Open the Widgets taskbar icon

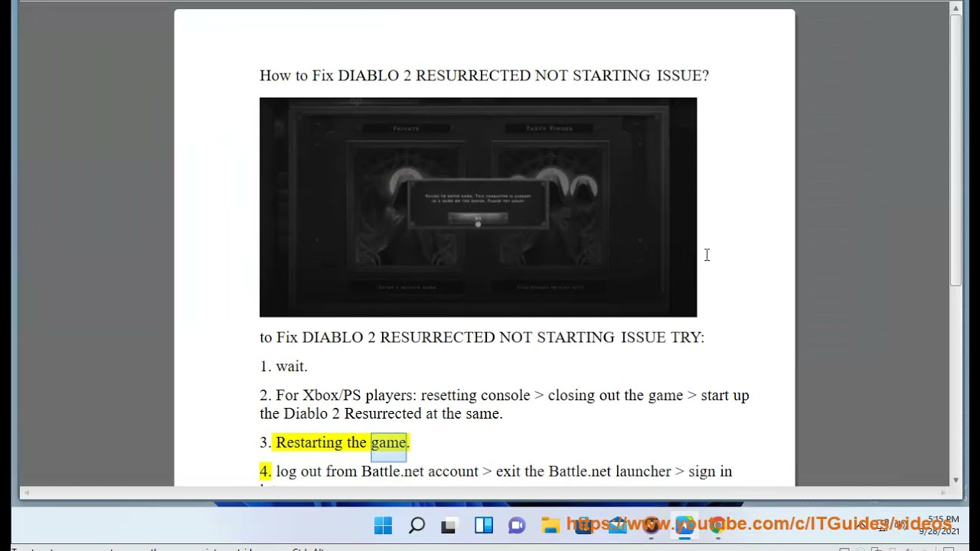click(483, 525)
